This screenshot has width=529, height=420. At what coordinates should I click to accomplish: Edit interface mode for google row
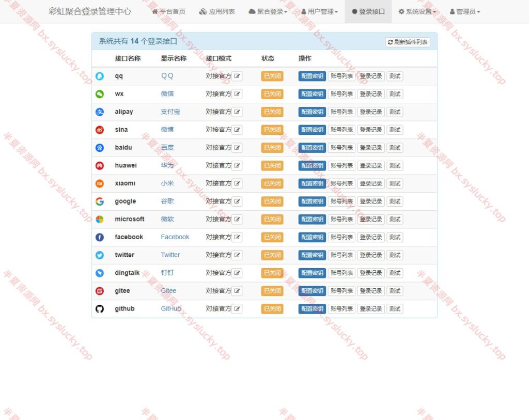237,201
